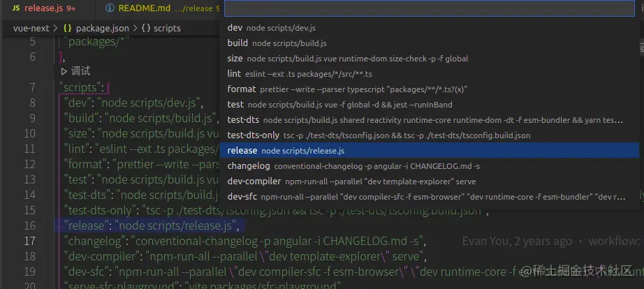Run the highlighted release script entry
Image resolution: width=644 pixels, height=289 pixels.
[x=429, y=151]
